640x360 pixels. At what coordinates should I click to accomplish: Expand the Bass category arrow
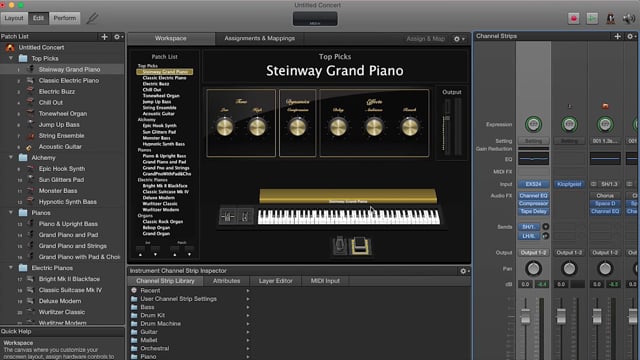248,307
